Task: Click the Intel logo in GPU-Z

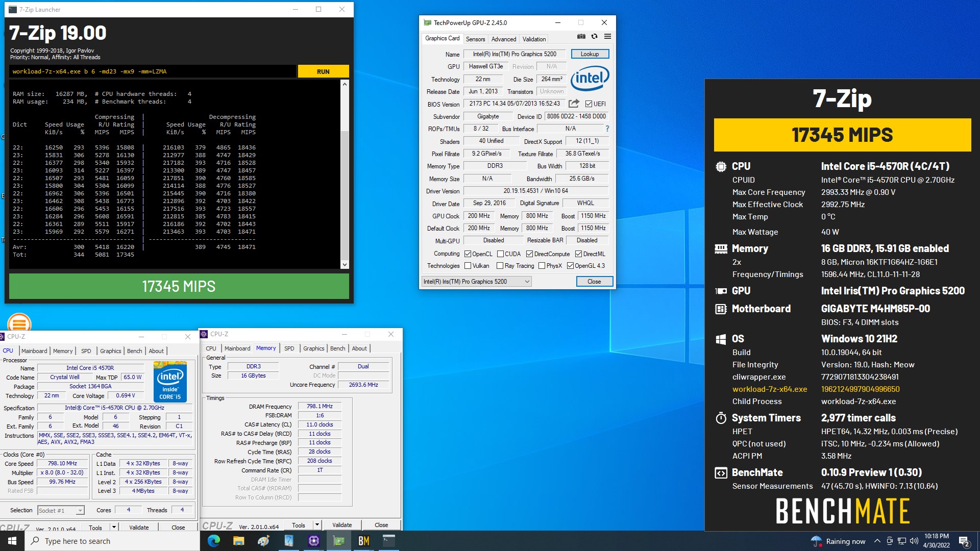Action: (590, 78)
